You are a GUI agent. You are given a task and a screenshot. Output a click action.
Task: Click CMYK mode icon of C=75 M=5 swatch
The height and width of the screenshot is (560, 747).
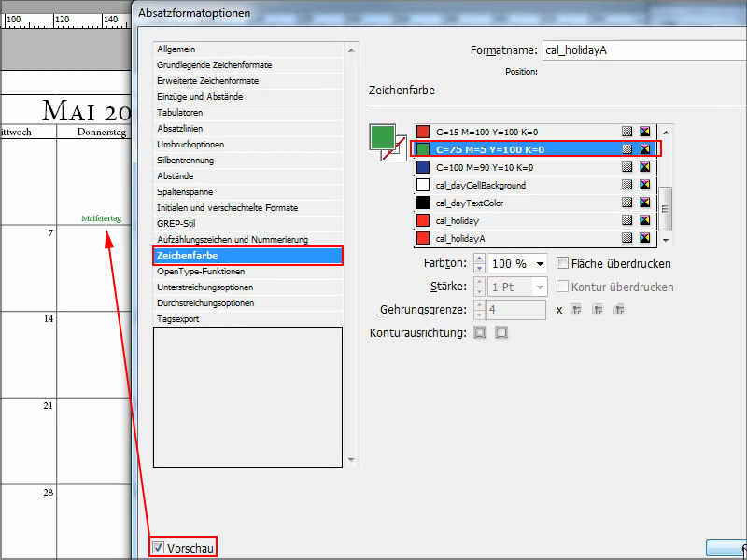tap(644, 149)
